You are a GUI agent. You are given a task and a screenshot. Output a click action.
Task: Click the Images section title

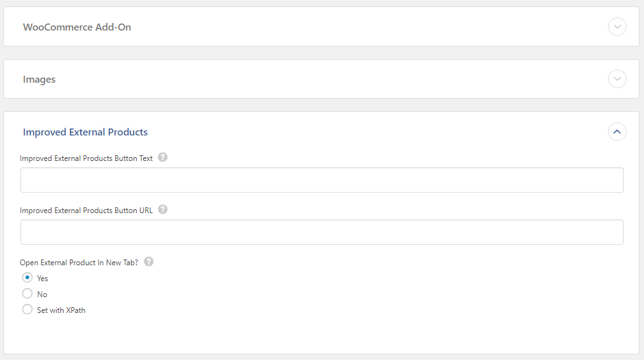[39, 80]
